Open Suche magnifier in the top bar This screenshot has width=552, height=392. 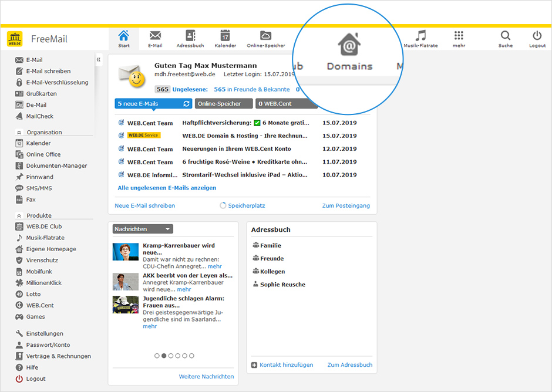pyautogui.click(x=506, y=39)
